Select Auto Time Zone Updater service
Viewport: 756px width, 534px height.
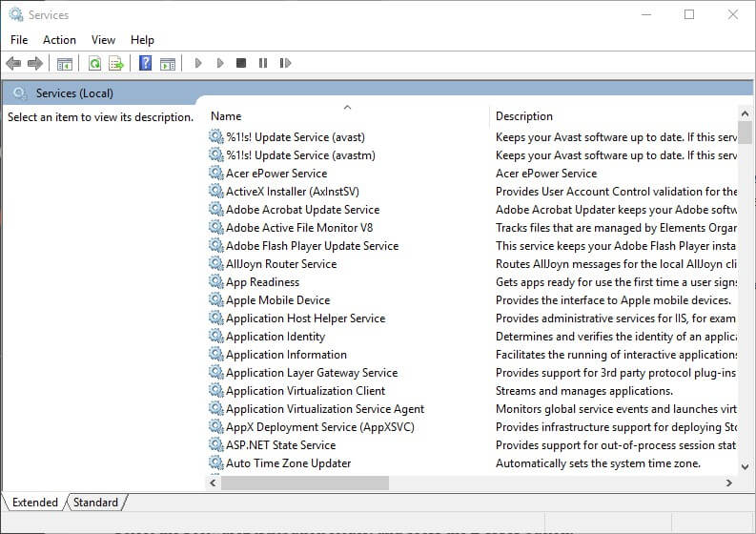(x=288, y=462)
